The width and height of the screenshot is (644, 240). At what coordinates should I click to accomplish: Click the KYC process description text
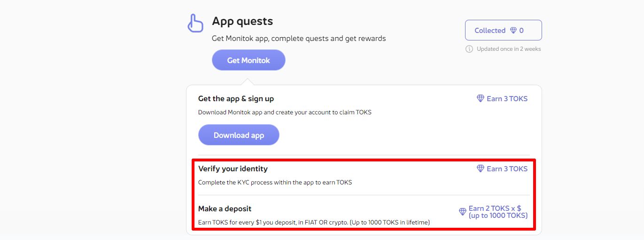click(x=275, y=183)
